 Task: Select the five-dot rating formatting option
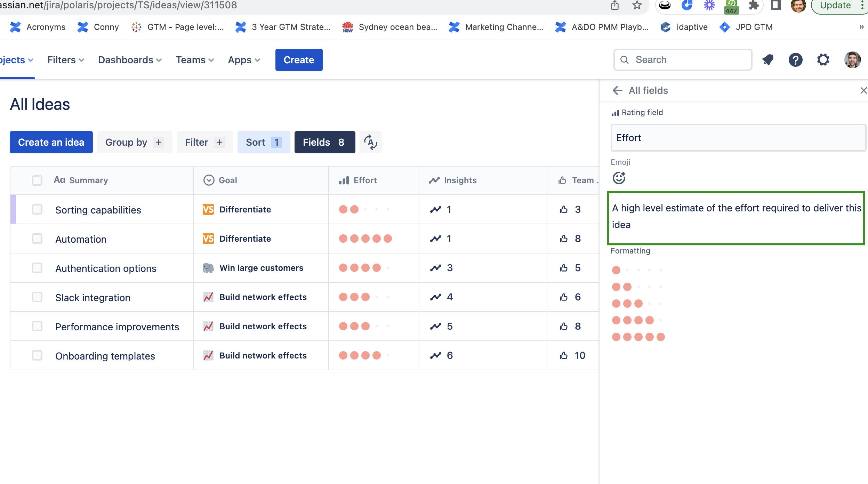pyautogui.click(x=638, y=337)
